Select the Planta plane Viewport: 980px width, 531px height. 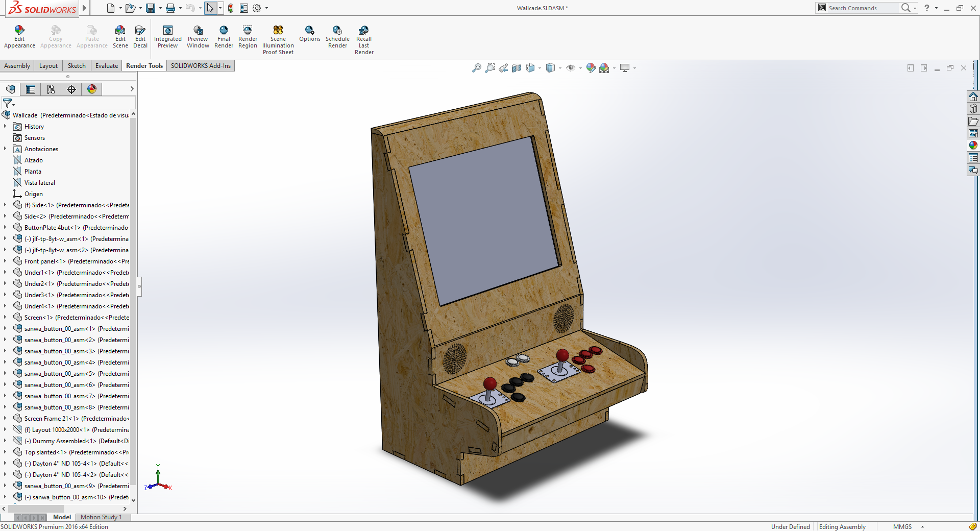pyautogui.click(x=33, y=171)
